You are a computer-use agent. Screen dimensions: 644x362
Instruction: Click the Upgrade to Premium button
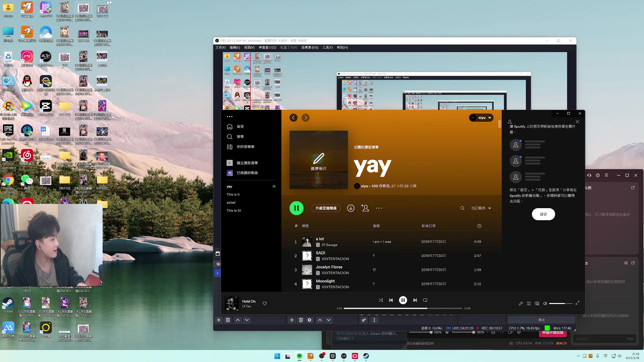pyautogui.click(x=326, y=208)
